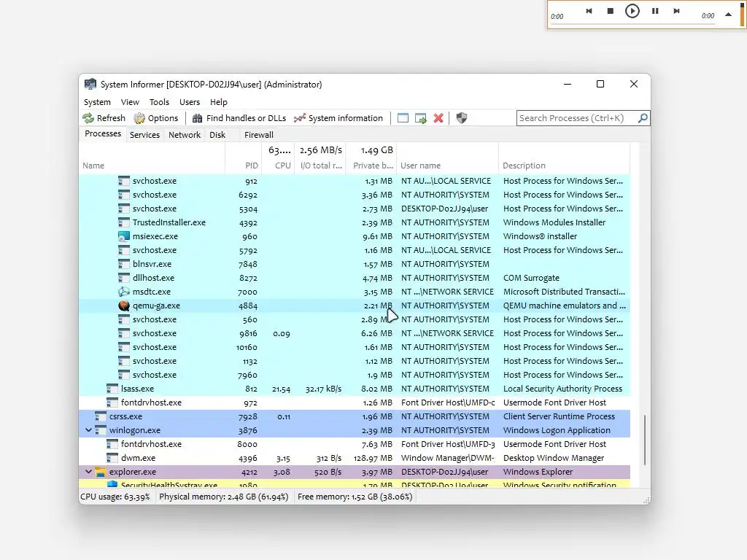The height and width of the screenshot is (560, 747).
Task: Click the dwm.exe process icon
Action: tap(112, 458)
